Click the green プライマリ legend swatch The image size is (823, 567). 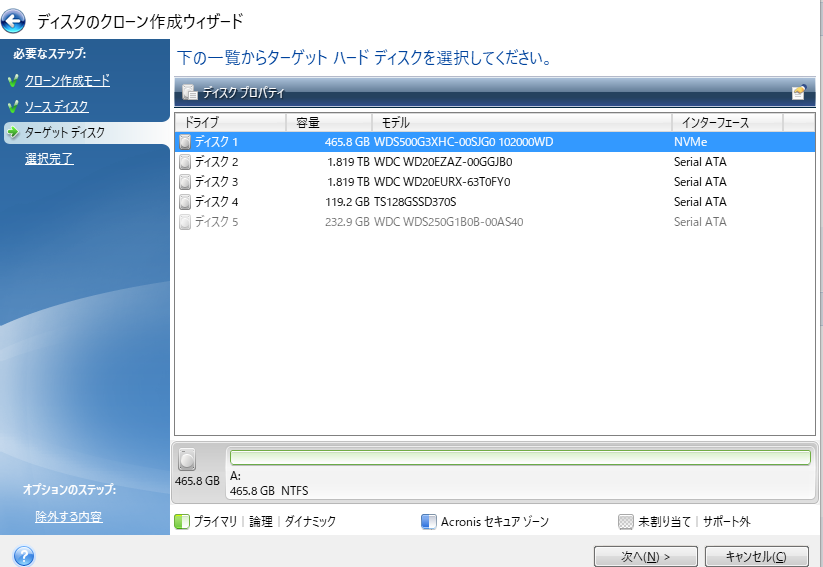[182, 522]
